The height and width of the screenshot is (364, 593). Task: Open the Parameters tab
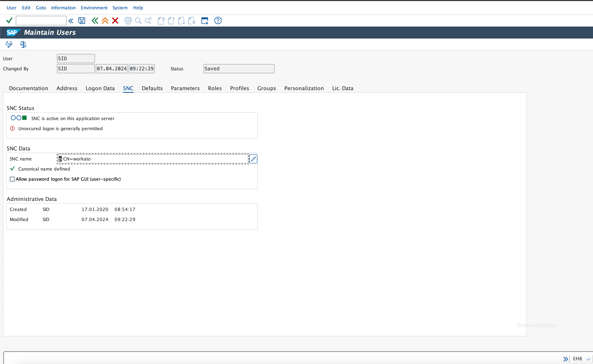[185, 88]
